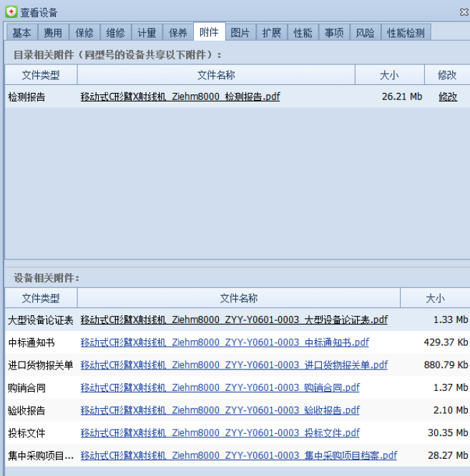Select the 集中采购项目... type cell
The height and width of the screenshot is (476, 470).
tap(41, 456)
